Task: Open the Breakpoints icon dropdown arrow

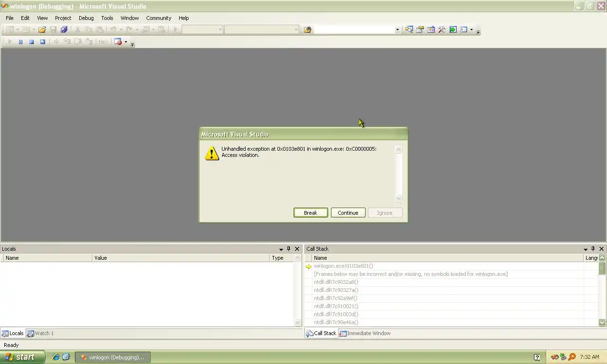Action: click(x=126, y=42)
